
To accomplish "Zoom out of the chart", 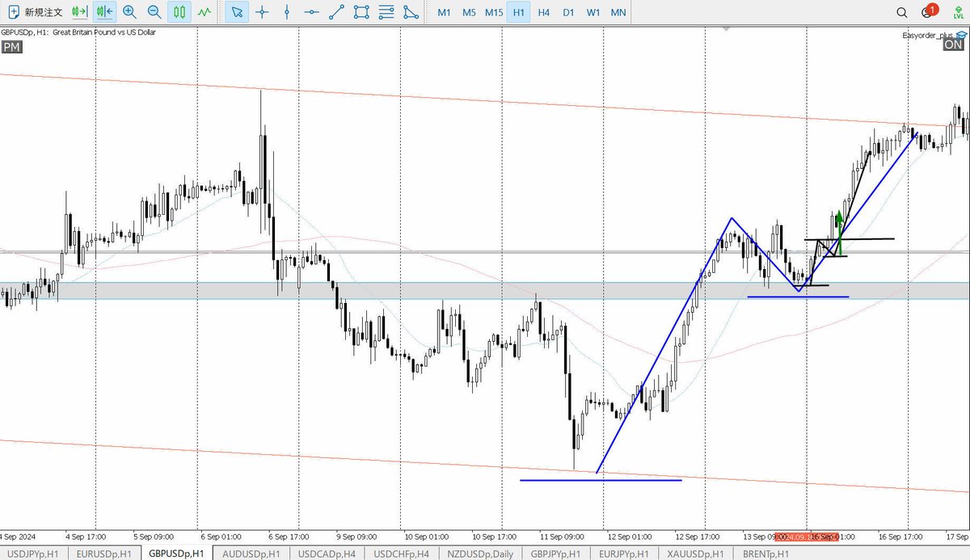I will pyautogui.click(x=154, y=12).
